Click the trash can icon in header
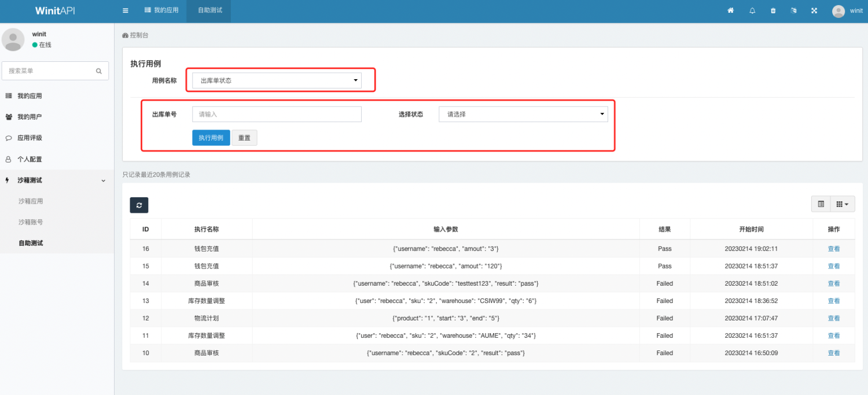Screen dimensions: 868x395 773,11
